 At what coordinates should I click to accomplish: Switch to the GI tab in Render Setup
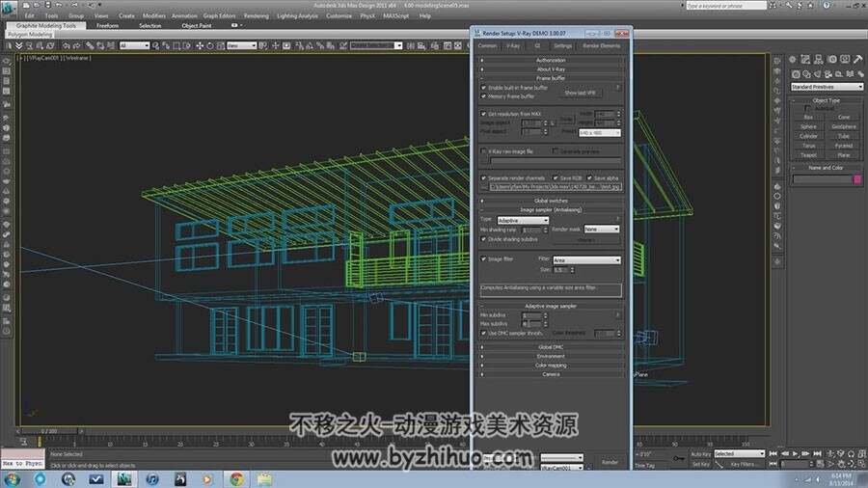[x=537, y=46]
